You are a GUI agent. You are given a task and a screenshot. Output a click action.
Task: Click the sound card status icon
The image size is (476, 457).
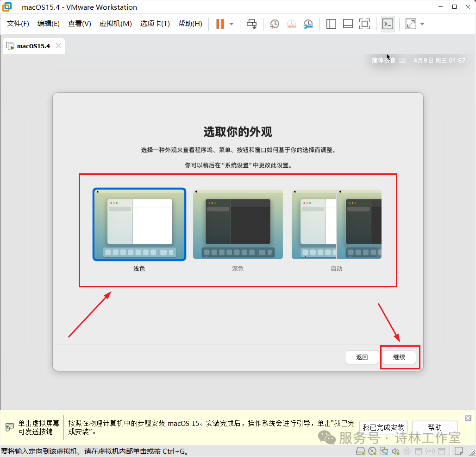point(395,451)
